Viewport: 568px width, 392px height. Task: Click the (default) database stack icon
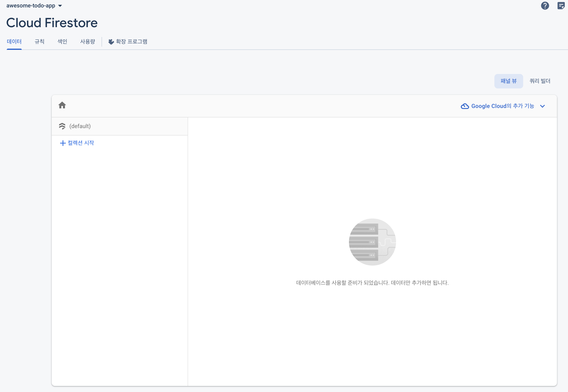(62, 126)
